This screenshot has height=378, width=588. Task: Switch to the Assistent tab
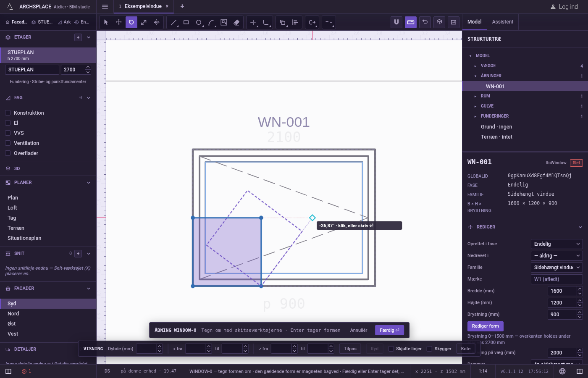[503, 22]
